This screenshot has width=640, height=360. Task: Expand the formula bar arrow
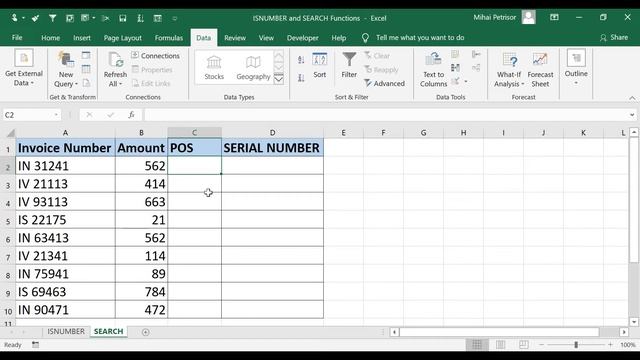632,115
